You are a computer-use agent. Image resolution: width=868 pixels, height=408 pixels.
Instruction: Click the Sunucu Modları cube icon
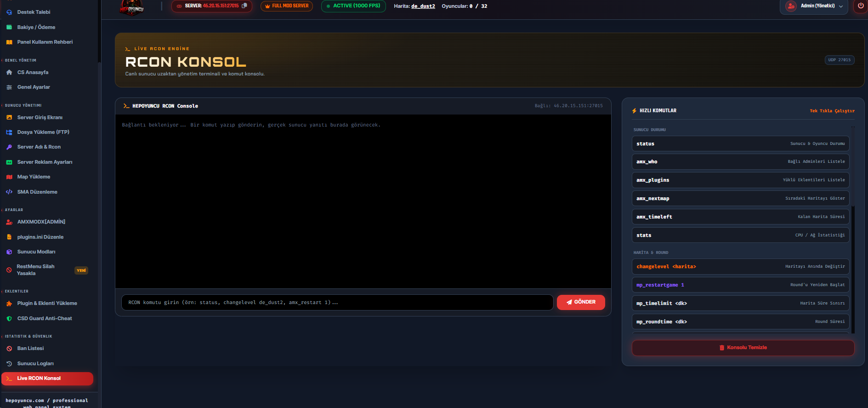tap(9, 252)
